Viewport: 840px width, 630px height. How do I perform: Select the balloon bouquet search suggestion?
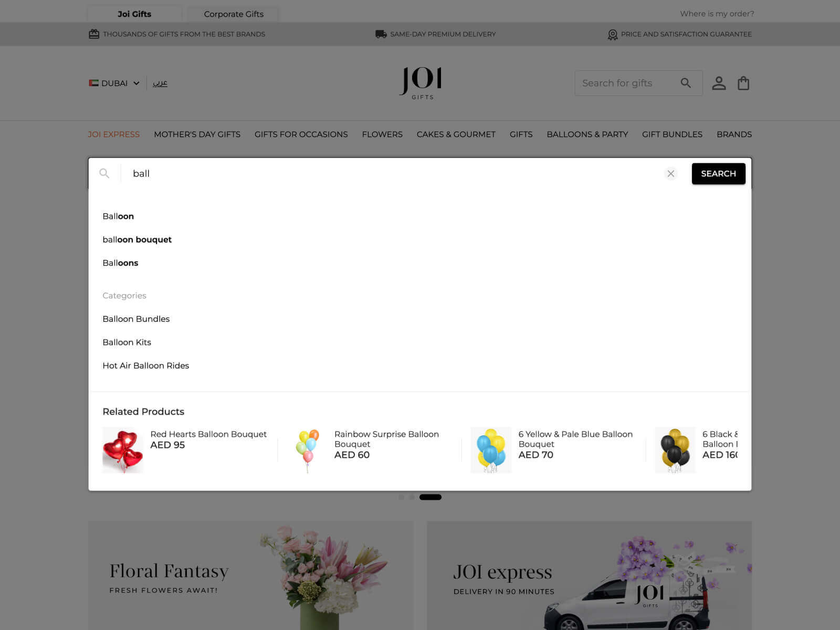[137, 239]
